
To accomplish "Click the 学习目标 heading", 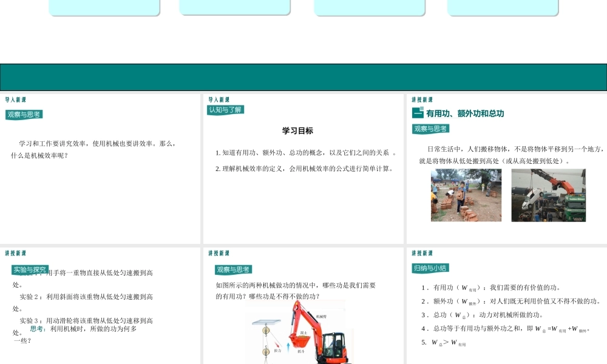I will pyautogui.click(x=297, y=131).
